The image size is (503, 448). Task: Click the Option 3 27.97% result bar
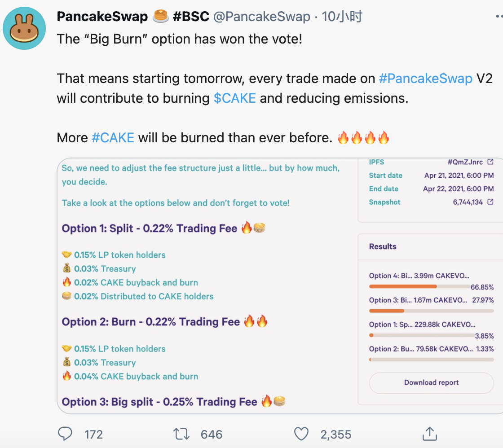coord(431,311)
